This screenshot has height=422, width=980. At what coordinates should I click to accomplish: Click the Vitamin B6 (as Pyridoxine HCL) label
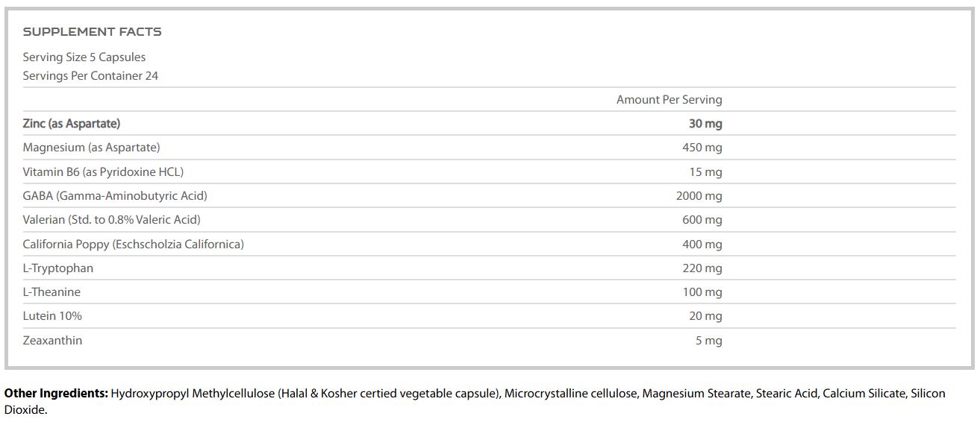103,172
